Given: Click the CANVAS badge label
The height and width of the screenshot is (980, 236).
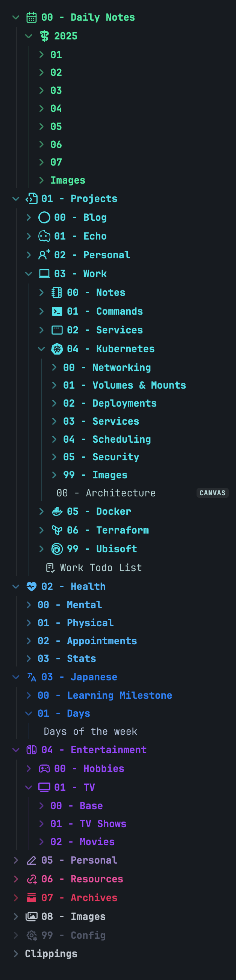Looking at the screenshot, I should click(212, 493).
